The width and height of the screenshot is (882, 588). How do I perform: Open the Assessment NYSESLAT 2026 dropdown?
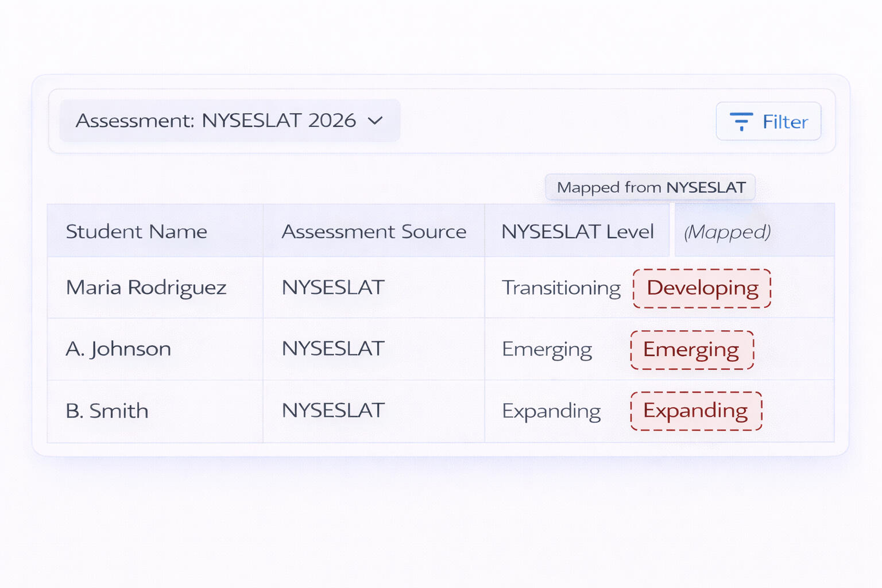(x=229, y=121)
